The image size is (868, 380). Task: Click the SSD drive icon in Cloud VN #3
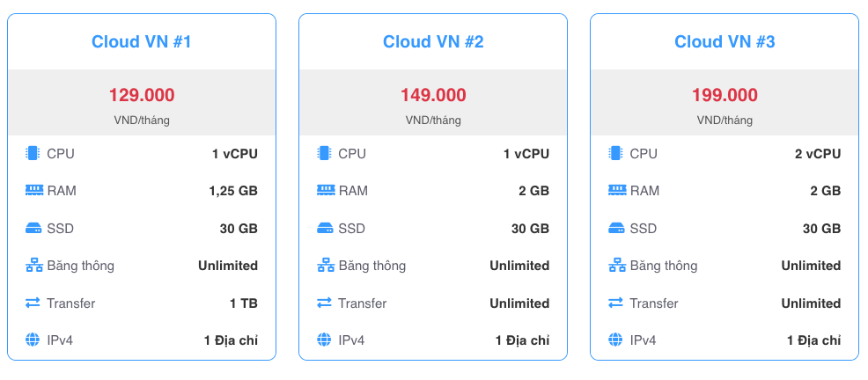[x=617, y=228]
